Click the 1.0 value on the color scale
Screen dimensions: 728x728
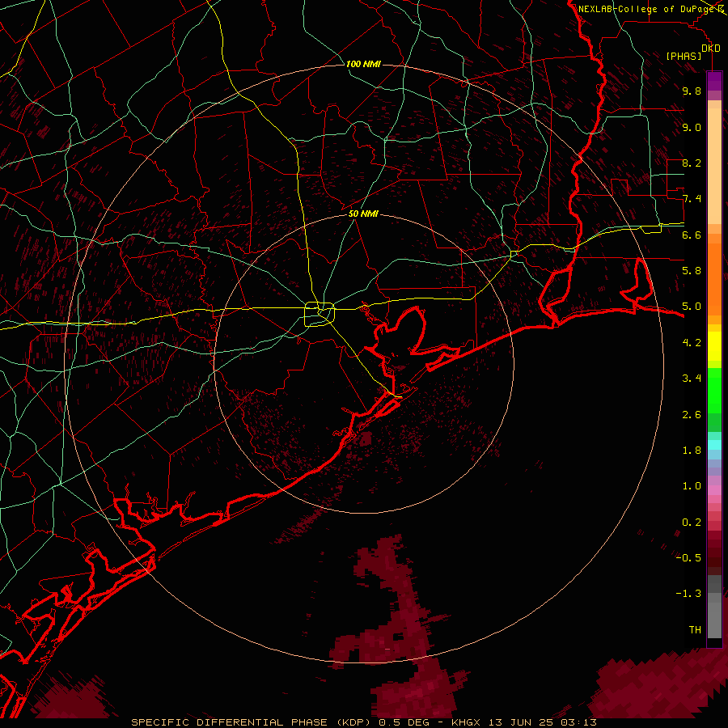[692, 486]
